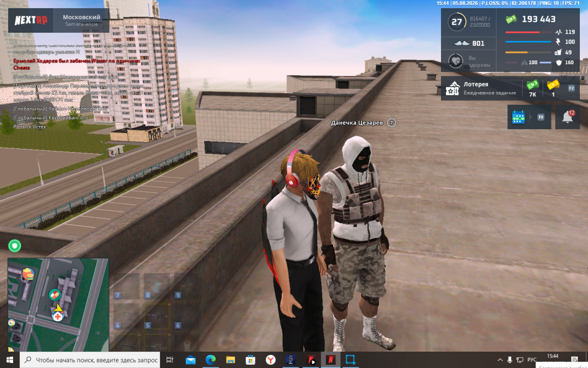Select inventory quick slot 9
588x368 pixels.
tap(187, 287)
